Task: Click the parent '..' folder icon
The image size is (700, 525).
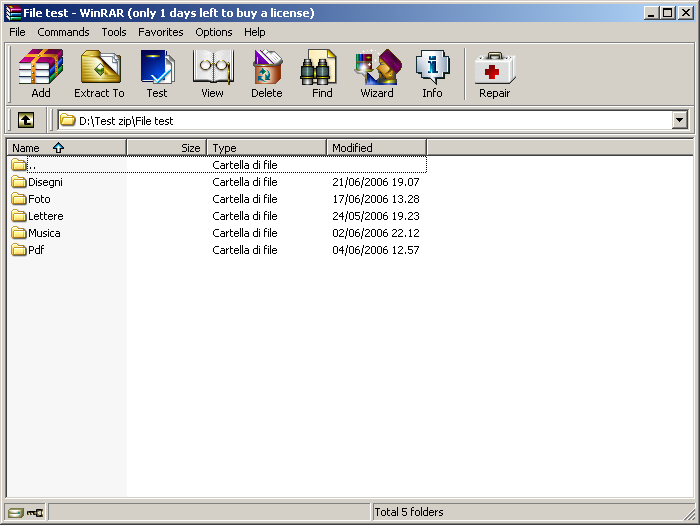Action: pos(19,164)
